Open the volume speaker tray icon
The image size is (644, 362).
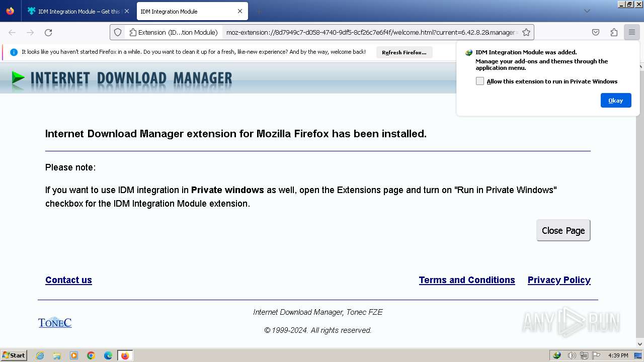[x=572, y=355]
